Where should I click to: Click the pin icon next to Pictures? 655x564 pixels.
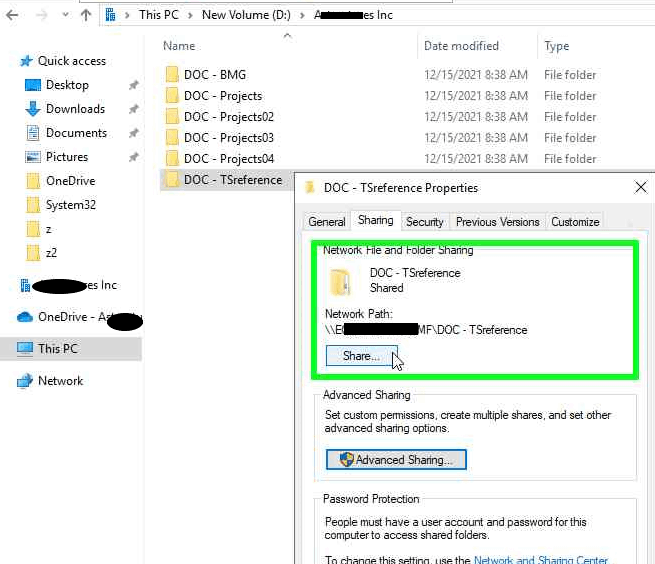click(133, 158)
